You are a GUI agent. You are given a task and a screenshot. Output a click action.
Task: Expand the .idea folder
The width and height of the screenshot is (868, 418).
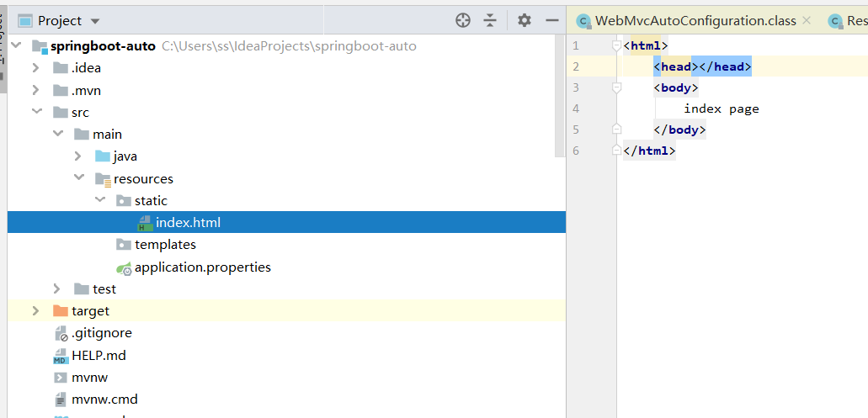(x=36, y=68)
